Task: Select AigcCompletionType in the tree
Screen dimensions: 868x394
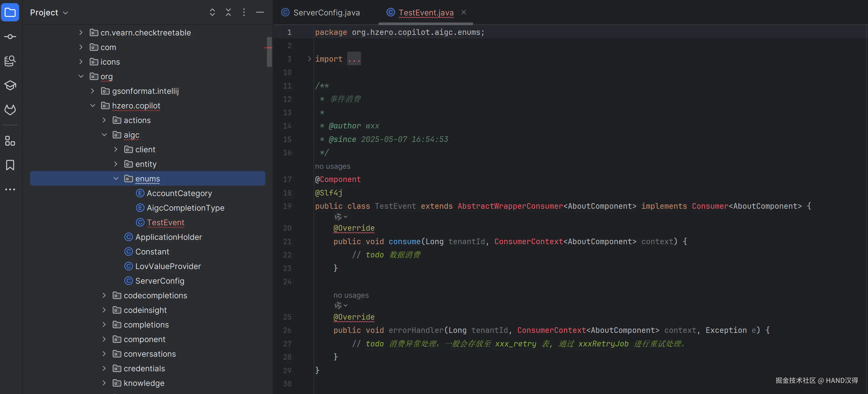Action: pyautogui.click(x=185, y=208)
